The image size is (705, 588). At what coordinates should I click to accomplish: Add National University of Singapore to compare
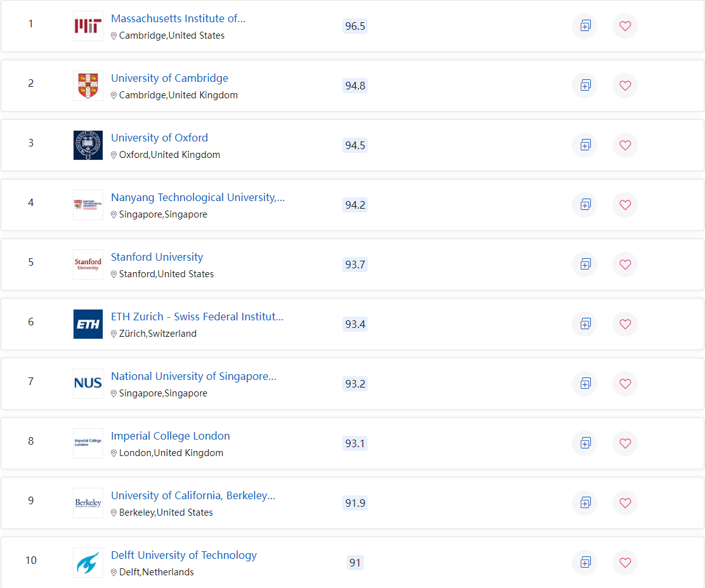point(585,384)
